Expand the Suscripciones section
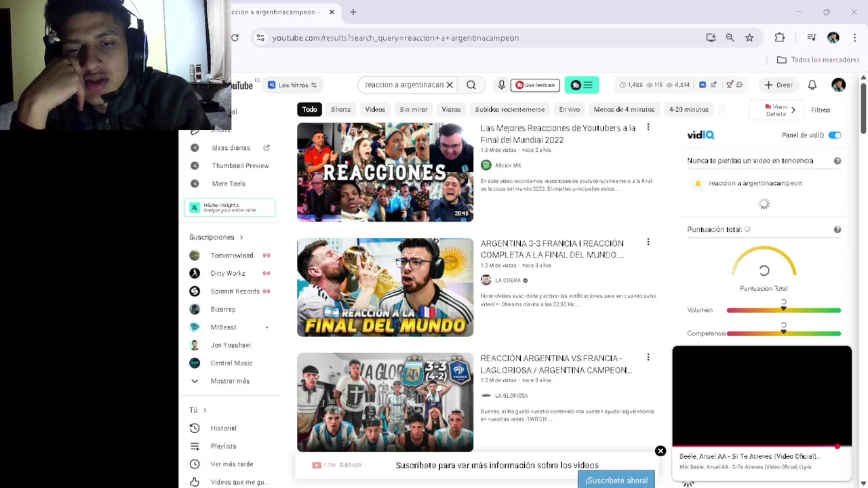The width and height of the screenshot is (868, 488). pos(216,237)
